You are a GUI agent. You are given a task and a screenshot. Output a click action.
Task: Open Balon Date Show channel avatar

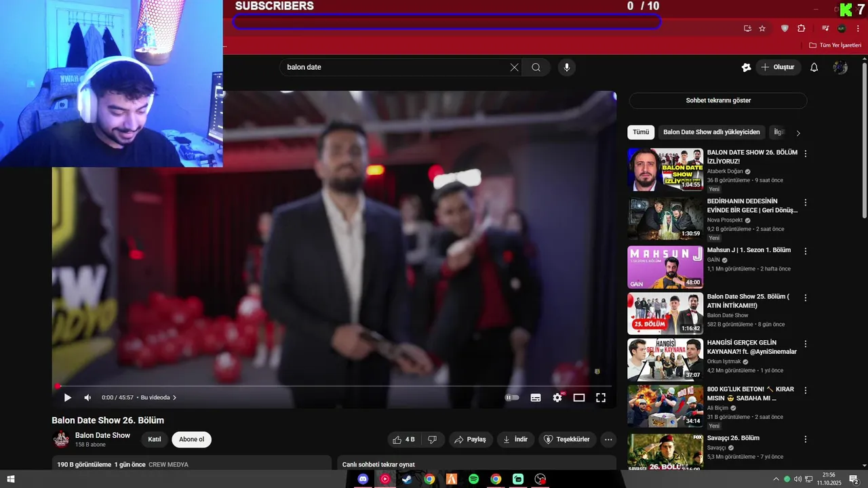tap(61, 439)
